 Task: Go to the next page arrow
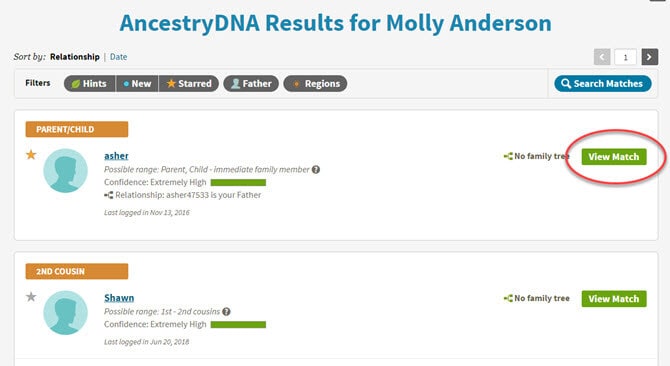649,57
